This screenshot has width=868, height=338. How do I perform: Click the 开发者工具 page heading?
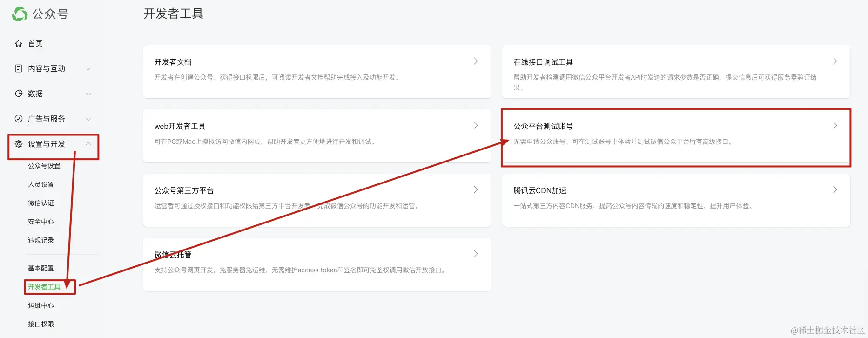pos(174,14)
